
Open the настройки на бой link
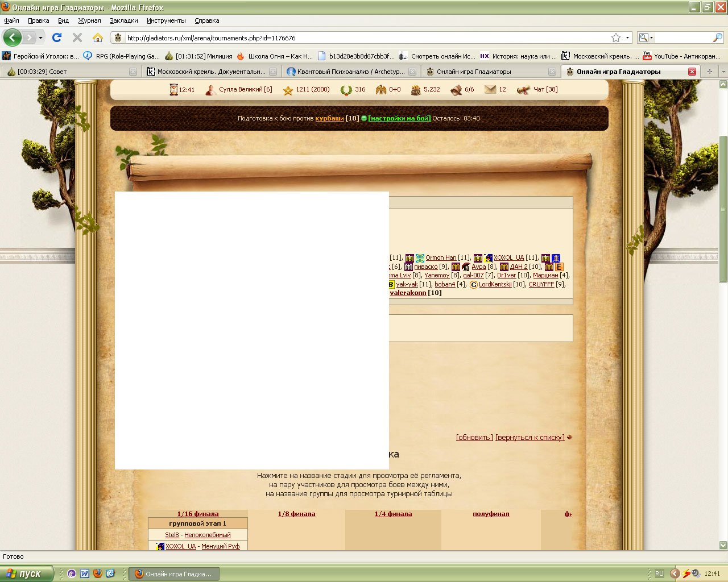pyautogui.click(x=399, y=118)
